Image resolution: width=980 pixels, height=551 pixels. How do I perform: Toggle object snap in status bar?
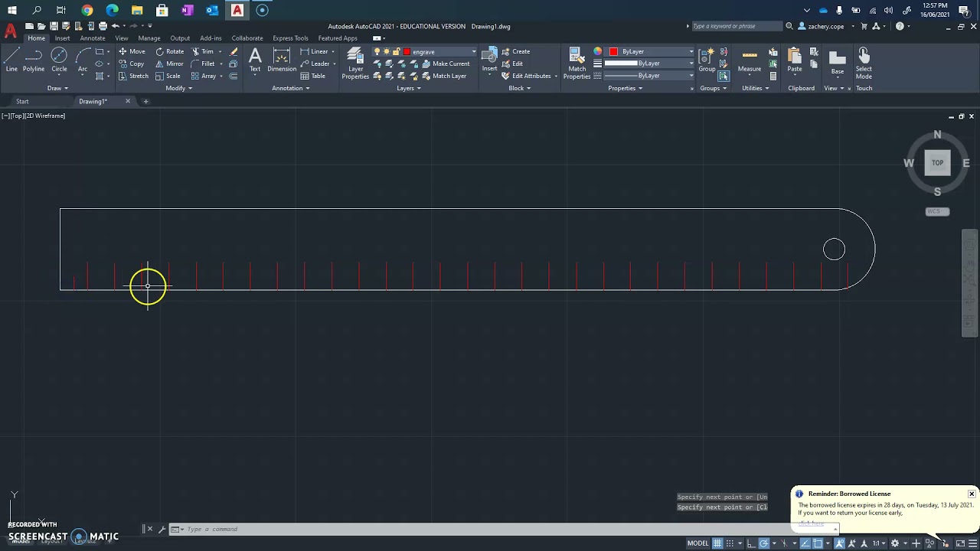818,543
